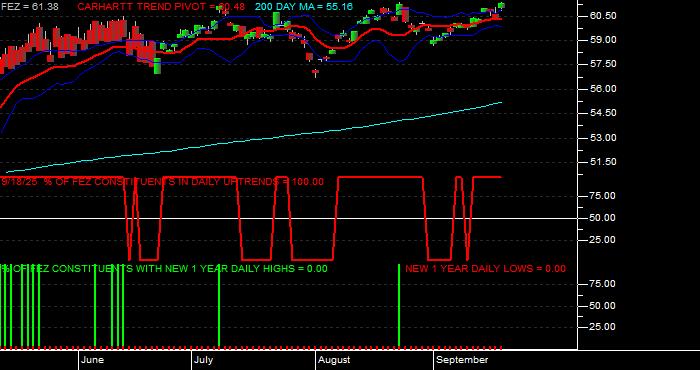Click the 25.00 label in the new highs panel
The height and width of the screenshot is (370, 700).
(x=603, y=327)
